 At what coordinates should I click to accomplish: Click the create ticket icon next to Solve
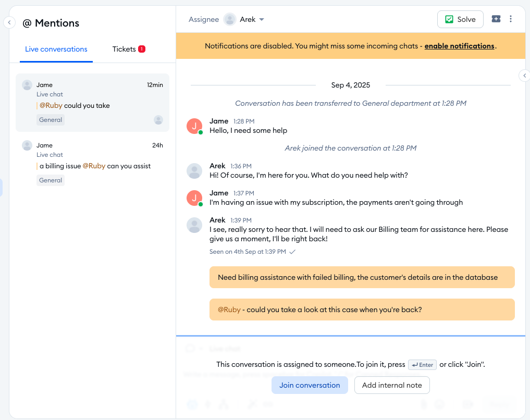click(496, 19)
